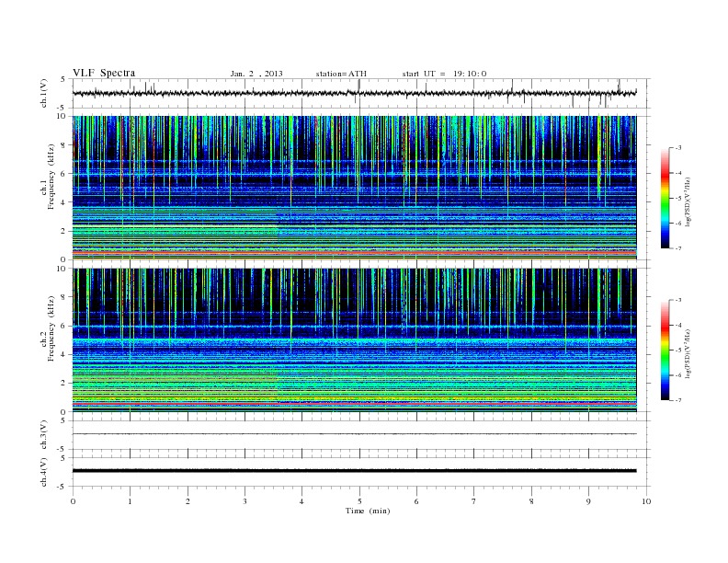Click the ch.3 voltage waveform trace
728x563 pixels.
click(x=355, y=434)
